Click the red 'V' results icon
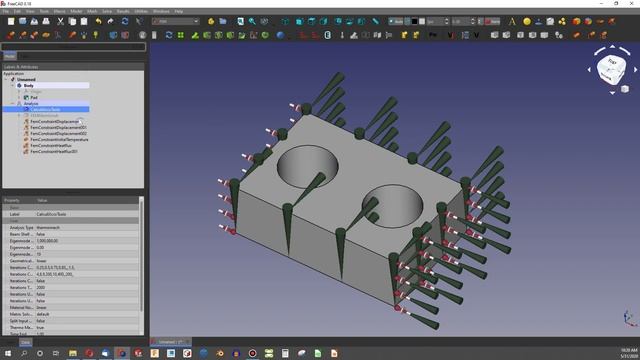Viewport: 640px width, 360px height. pyautogui.click(x=450, y=35)
